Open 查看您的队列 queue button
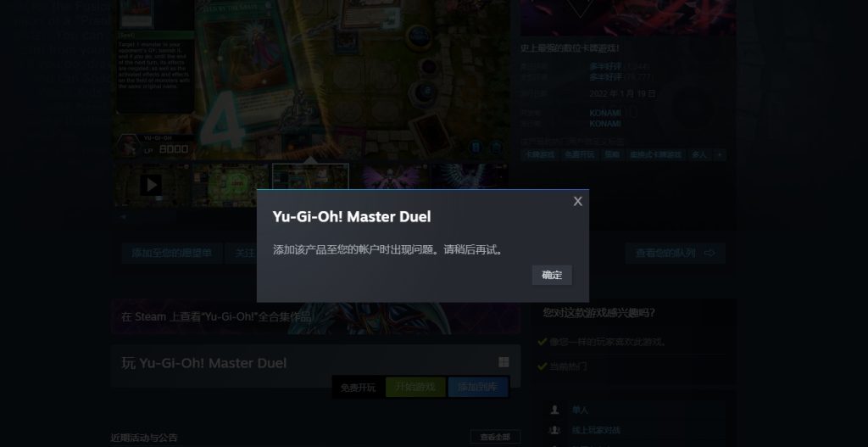Screen dimensions: 868x447 point(675,253)
